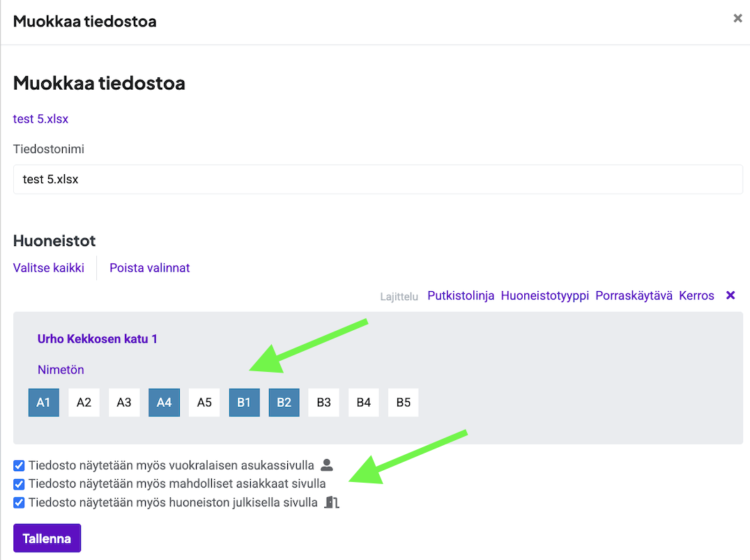Sort apartments by Kerros
Viewport: 750px width, 560px height.
[696, 295]
